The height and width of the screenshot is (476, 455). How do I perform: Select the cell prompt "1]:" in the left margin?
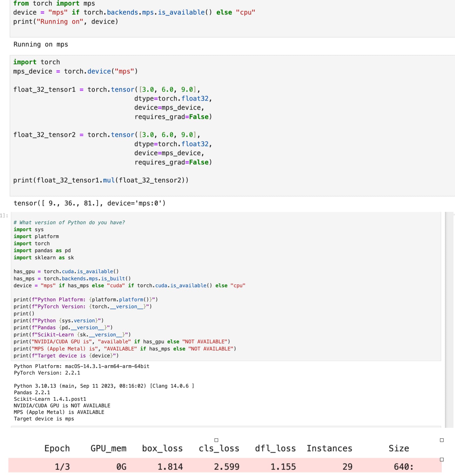4,216
